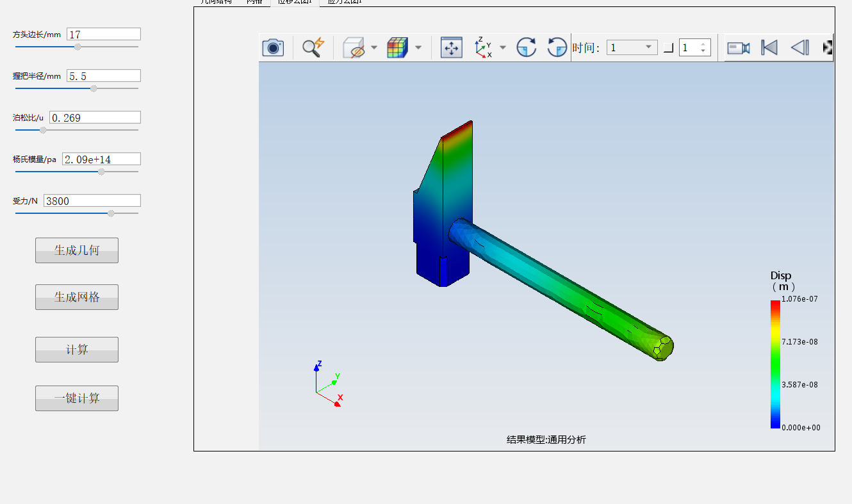Click the legend value 7.173e-08
852x504 pixels.
(799, 342)
